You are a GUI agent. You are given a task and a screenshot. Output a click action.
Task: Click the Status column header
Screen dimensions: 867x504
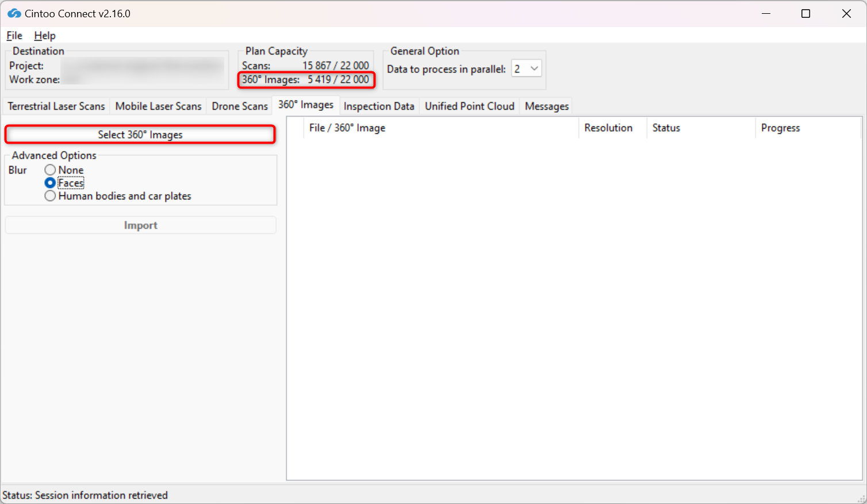point(701,128)
